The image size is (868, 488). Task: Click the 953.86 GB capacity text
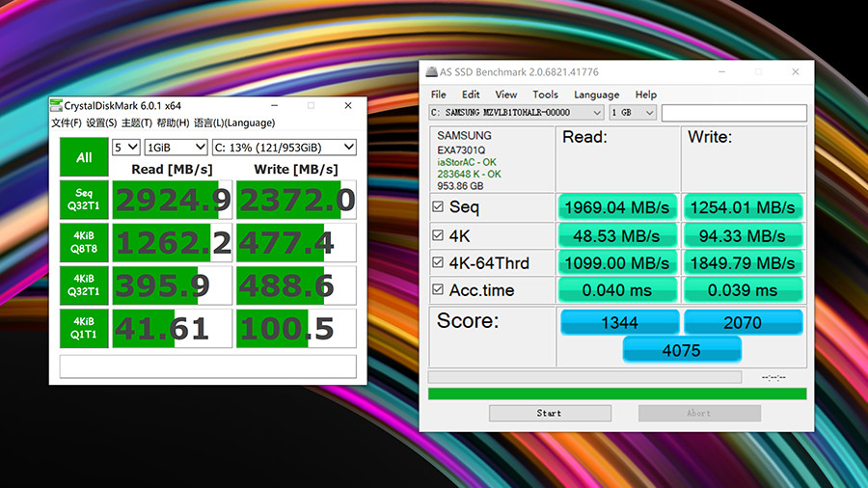pyautogui.click(x=460, y=186)
